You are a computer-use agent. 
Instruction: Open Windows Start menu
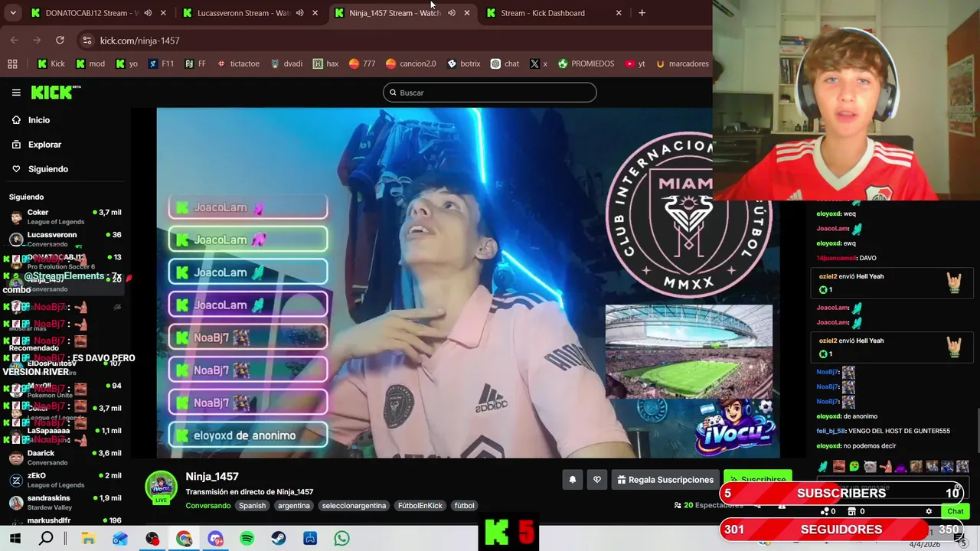(x=15, y=539)
